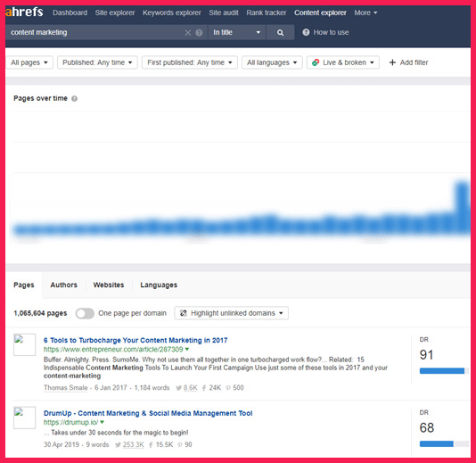Click the How to use question icon
This screenshot has height=463, width=476.
pyautogui.click(x=306, y=32)
